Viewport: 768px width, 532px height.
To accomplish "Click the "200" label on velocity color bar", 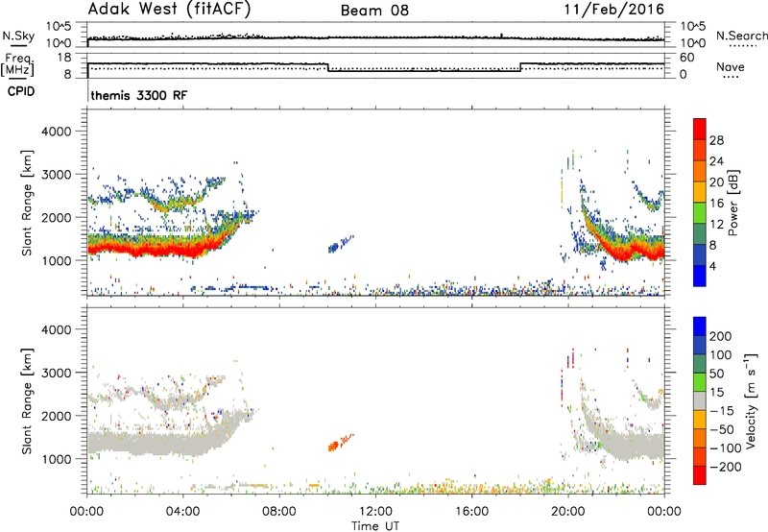I will [721, 336].
